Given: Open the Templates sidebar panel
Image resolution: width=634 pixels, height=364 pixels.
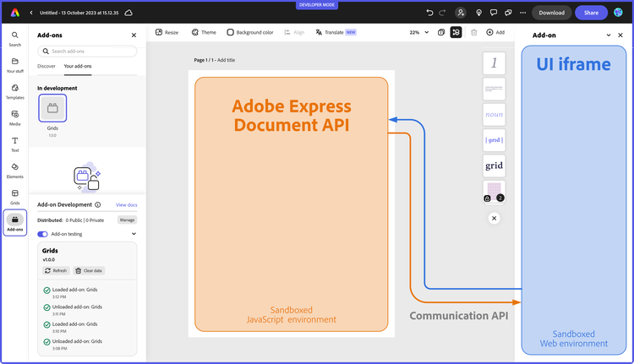Looking at the screenshot, I should click(15, 91).
